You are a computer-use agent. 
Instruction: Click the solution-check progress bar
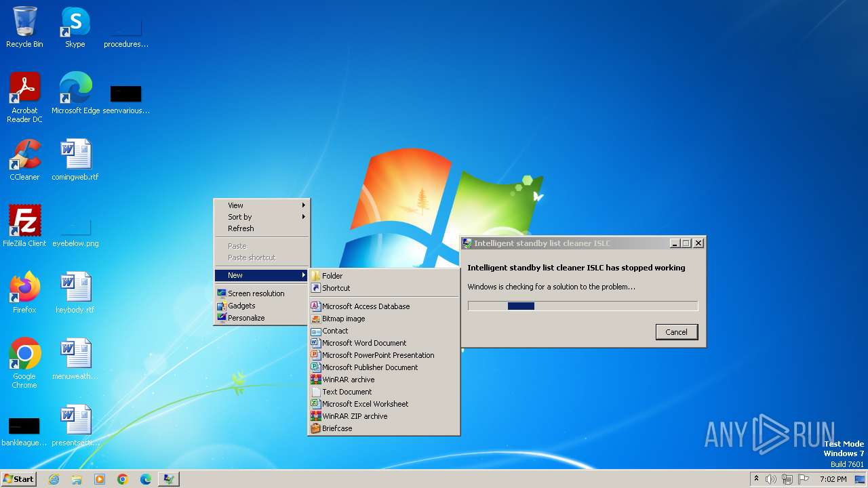[x=583, y=306]
